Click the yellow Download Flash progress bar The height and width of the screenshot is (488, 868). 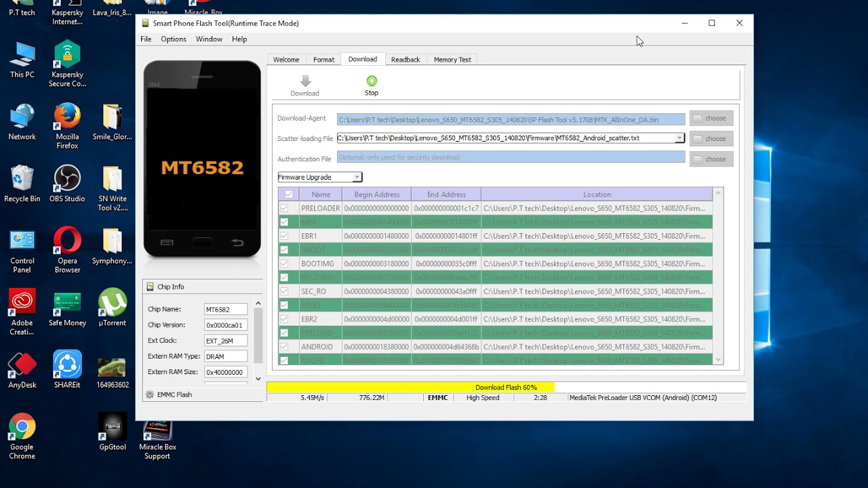[410, 388]
